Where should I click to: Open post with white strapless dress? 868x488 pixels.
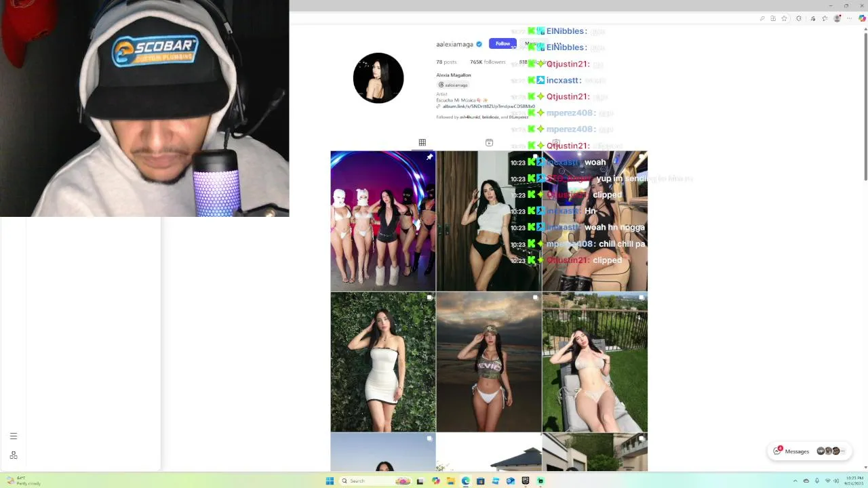point(382,362)
